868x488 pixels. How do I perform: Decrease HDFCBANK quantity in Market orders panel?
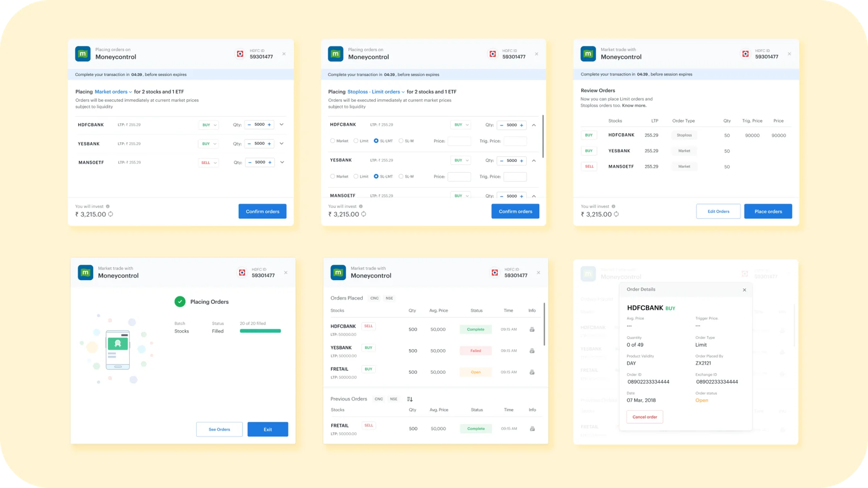(249, 125)
